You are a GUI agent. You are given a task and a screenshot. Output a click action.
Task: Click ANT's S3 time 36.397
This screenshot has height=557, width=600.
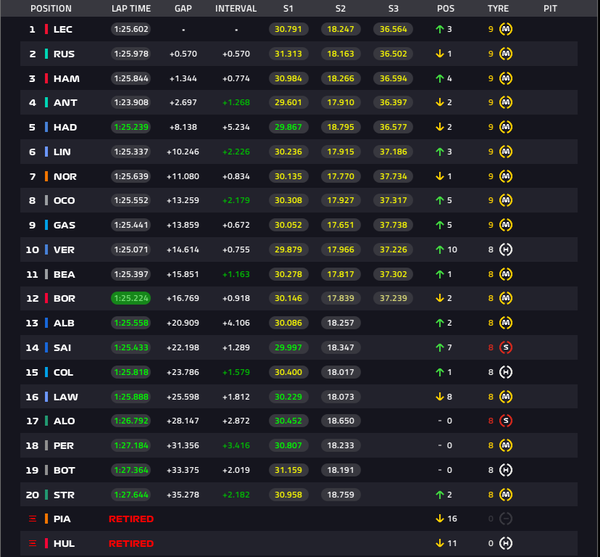pos(393,103)
